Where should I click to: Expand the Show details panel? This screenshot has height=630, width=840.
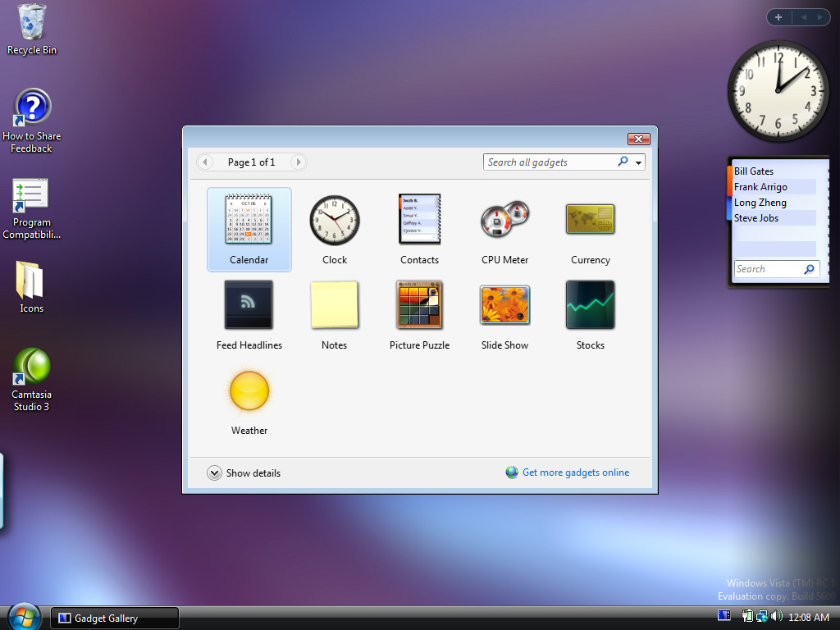[x=214, y=472]
